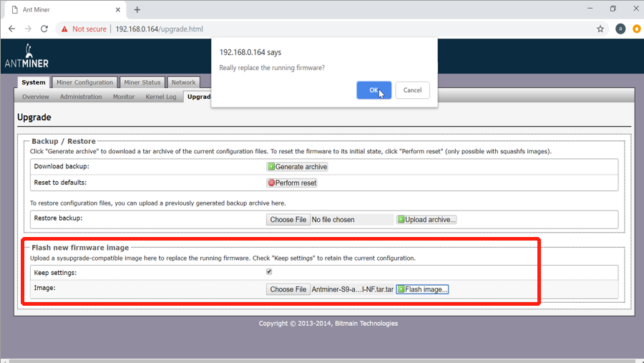Viewport: 644px width, 363px height.
Task: Click the browser forward arrow
Action: point(28,29)
